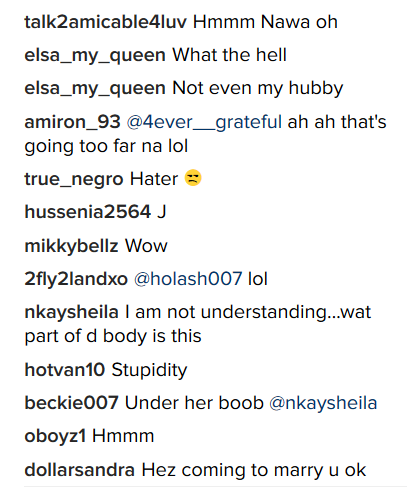Click the 'Hez coming to marry u ok' comment text

(x=254, y=470)
